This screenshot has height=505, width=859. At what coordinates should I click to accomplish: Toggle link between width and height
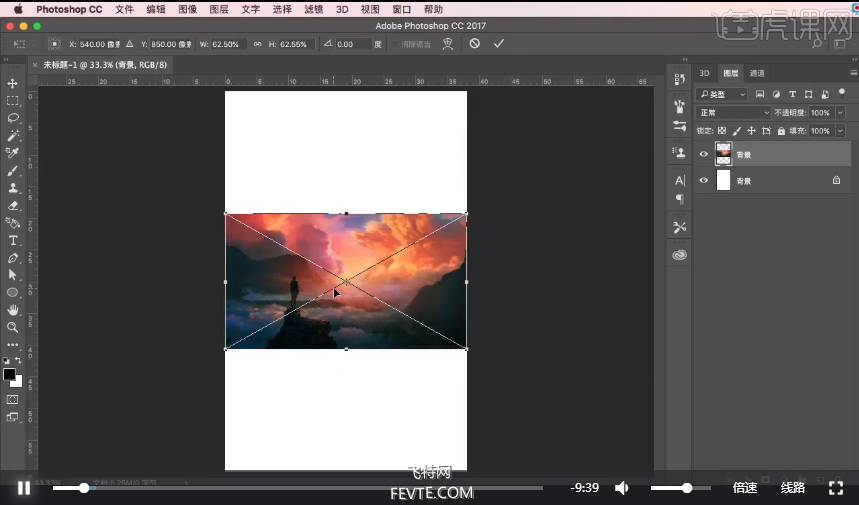[x=257, y=44]
